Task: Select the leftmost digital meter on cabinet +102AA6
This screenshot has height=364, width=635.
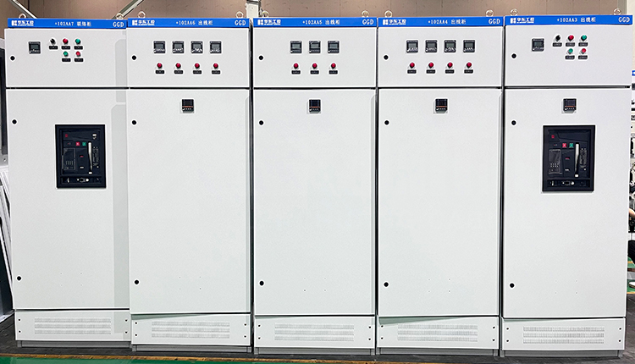Action: click(x=159, y=47)
